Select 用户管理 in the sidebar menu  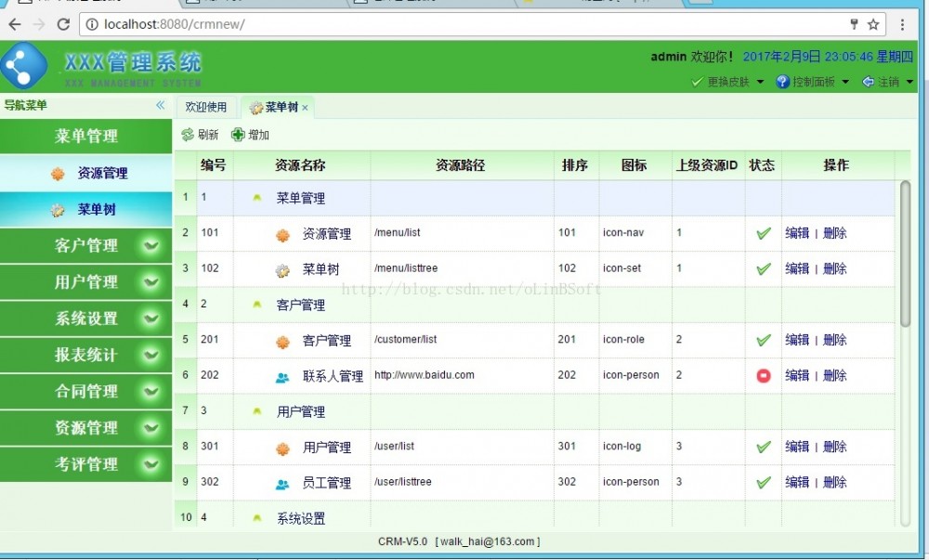86,282
